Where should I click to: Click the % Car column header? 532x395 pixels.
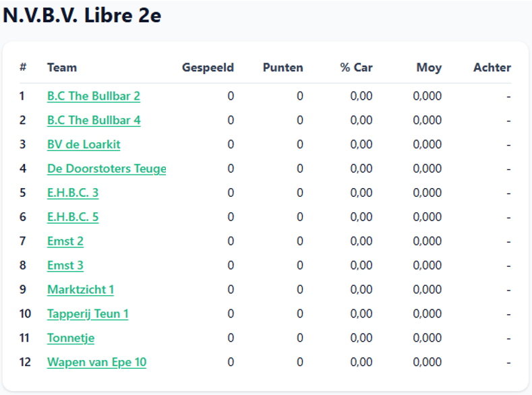(x=356, y=67)
